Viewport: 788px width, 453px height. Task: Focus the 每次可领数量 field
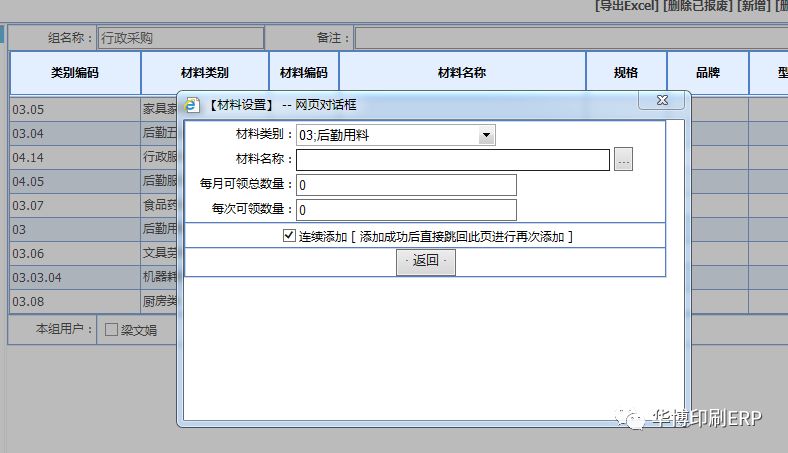pyautogui.click(x=406, y=210)
